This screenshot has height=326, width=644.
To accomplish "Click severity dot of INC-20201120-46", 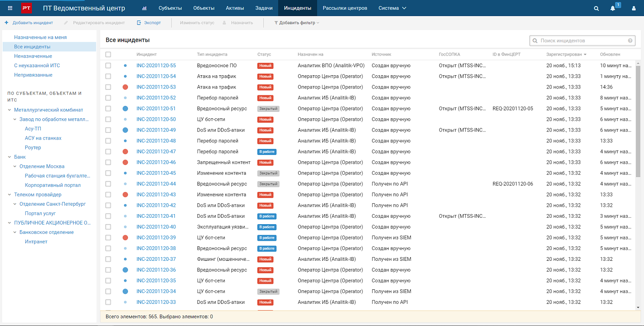I will pyautogui.click(x=125, y=162).
